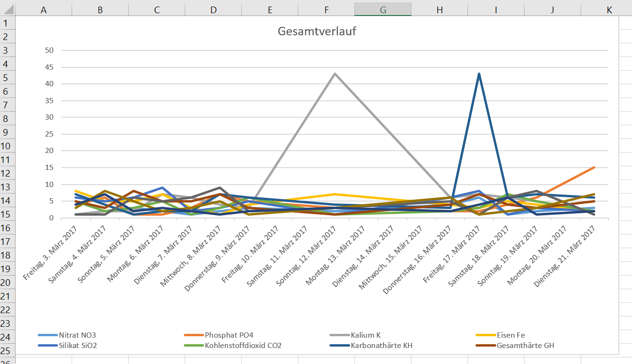The width and height of the screenshot is (632, 364).
Task: Click the Kalium K legend entry
Action: point(355,335)
